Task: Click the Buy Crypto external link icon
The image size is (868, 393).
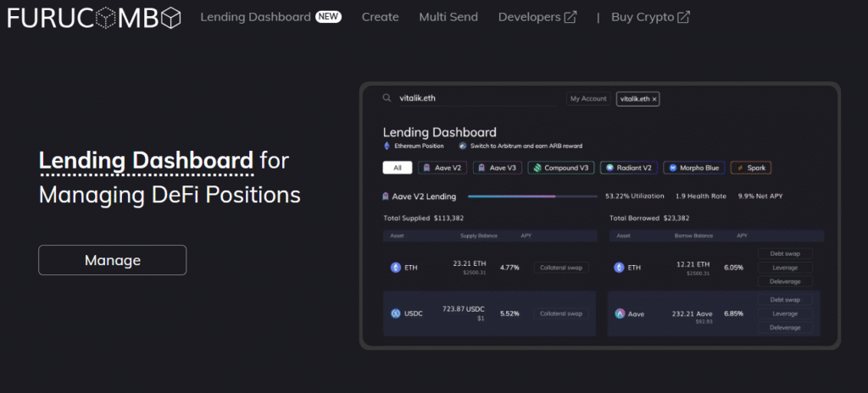Action: (x=683, y=17)
